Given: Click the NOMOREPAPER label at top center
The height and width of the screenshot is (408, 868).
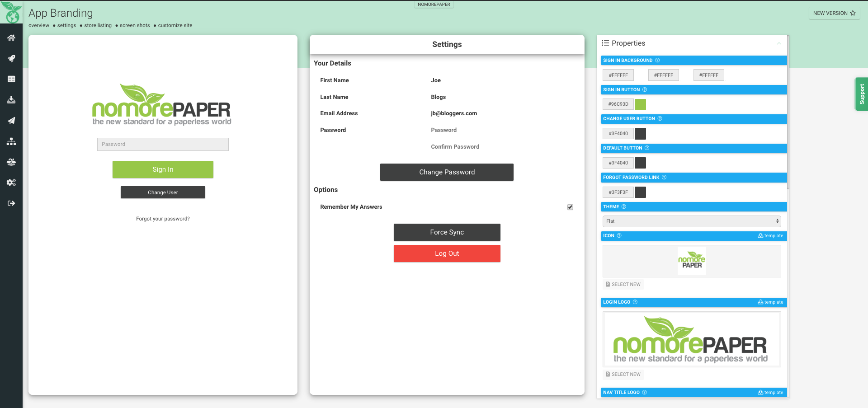Looking at the screenshot, I should coord(434,4).
